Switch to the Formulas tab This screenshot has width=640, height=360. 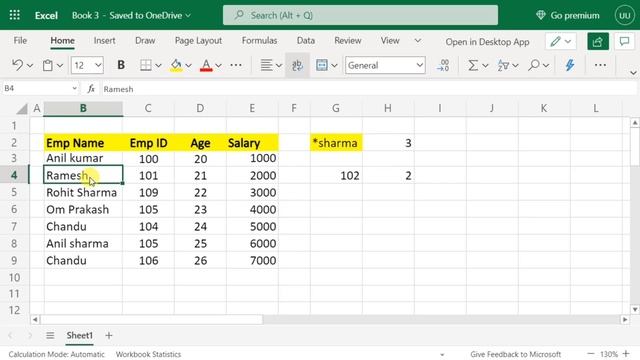(x=259, y=40)
